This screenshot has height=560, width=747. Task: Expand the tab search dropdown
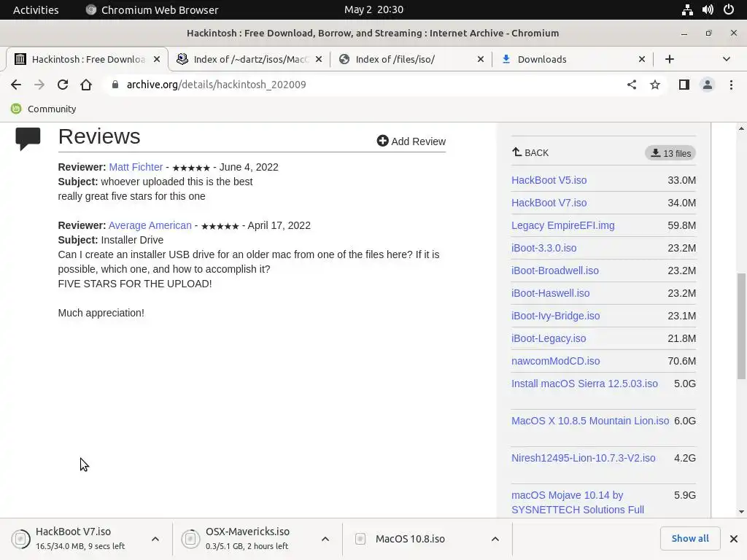726,59
